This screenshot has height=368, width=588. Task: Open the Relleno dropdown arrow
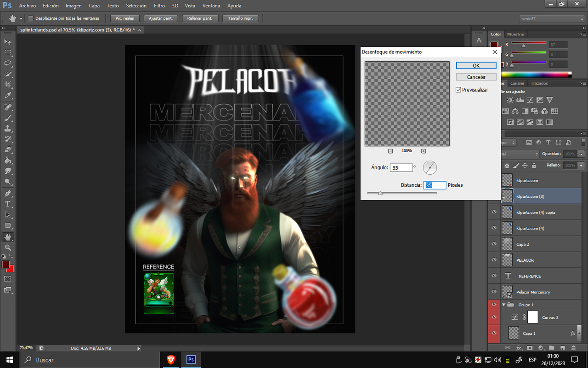pos(582,165)
